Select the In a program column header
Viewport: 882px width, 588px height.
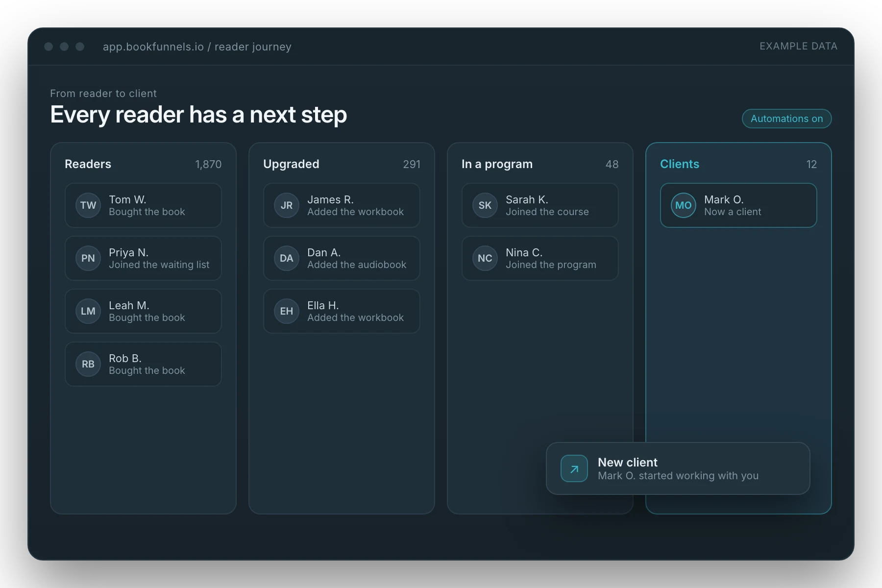(x=497, y=164)
